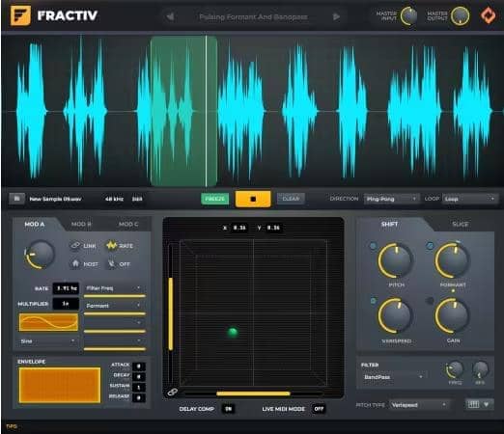
Task: Click the preset name in the header
Action: point(253,16)
